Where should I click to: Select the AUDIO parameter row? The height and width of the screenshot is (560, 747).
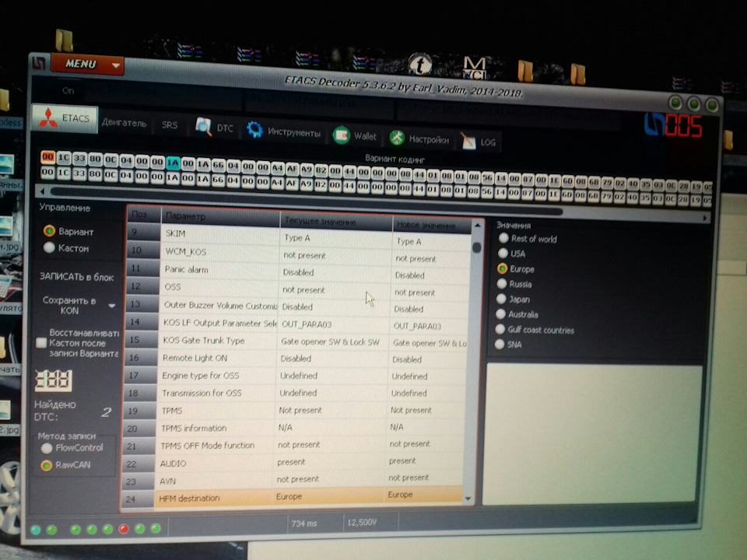pyautogui.click(x=292, y=462)
